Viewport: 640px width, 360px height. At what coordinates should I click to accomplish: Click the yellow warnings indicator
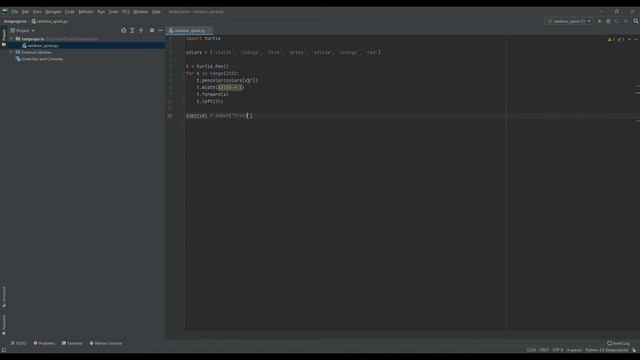(611, 40)
